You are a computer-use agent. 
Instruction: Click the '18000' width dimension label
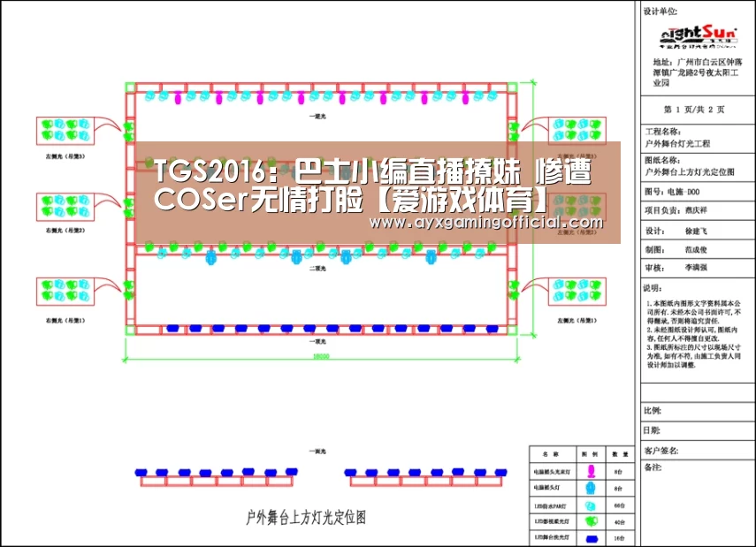tap(321, 357)
